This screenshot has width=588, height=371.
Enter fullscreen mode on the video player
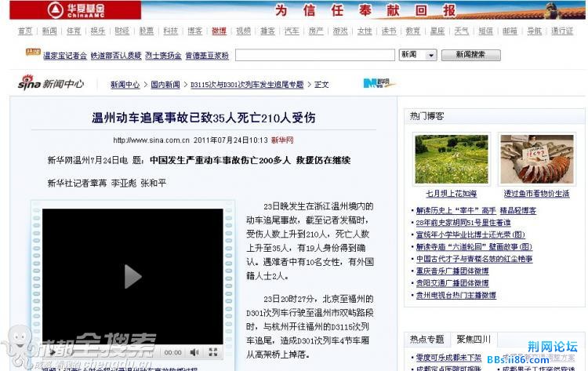tap(212, 353)
